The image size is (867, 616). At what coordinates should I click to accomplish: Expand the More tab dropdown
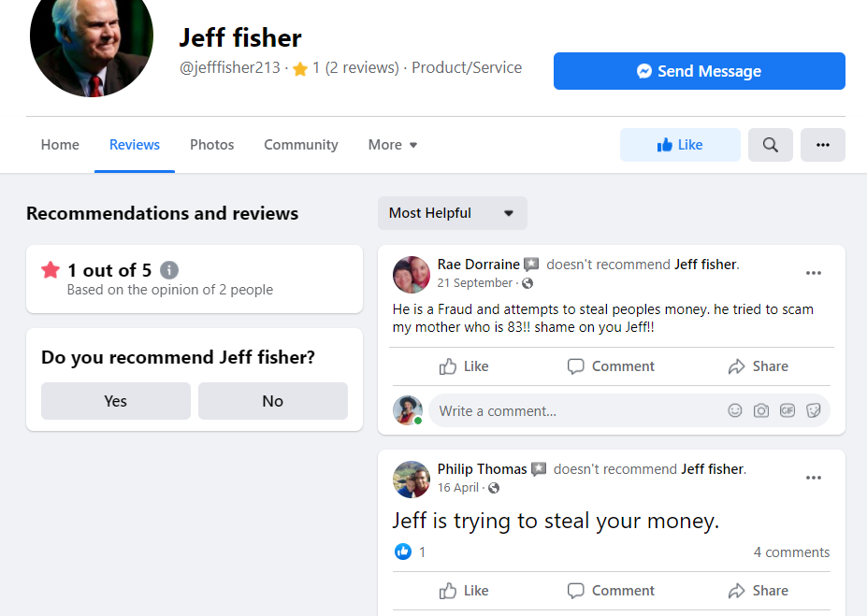[393, 145]
